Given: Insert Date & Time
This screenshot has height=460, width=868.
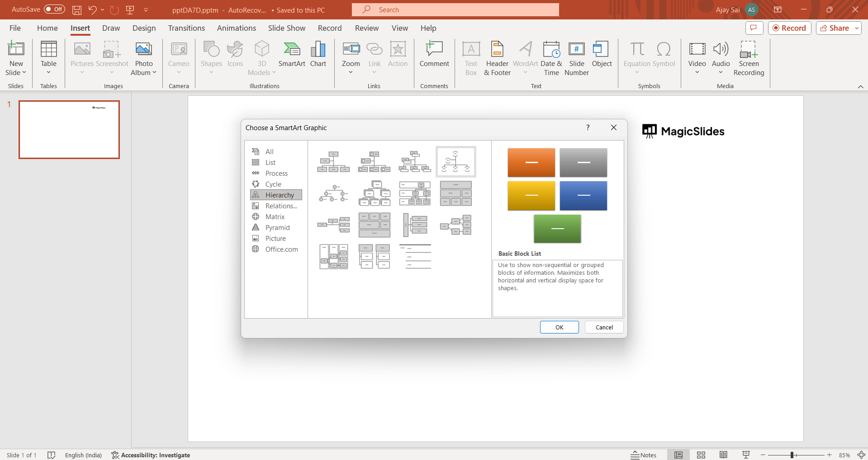Looking at the screenshot, I should 551,58.
